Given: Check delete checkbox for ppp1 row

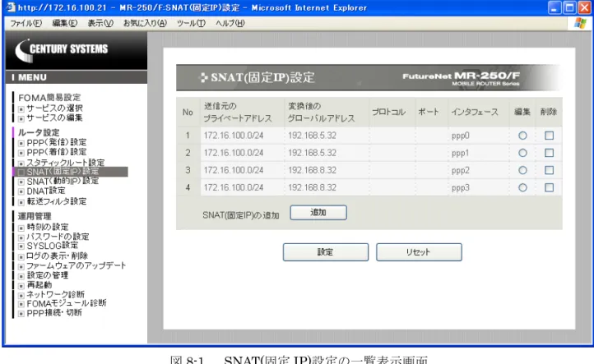Looking at the screenshot, I should click(x=549, y=153).
